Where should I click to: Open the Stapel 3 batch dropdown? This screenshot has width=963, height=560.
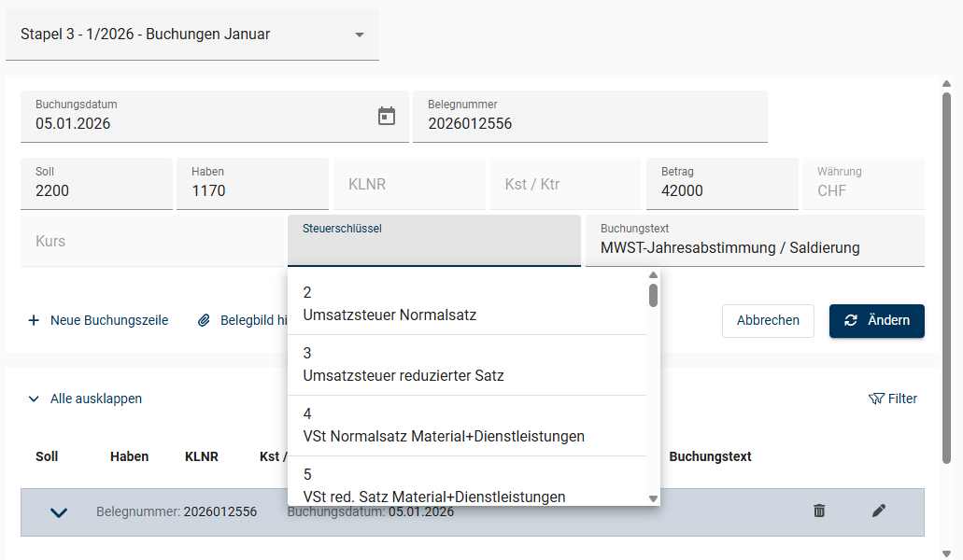tap(191, 35)
